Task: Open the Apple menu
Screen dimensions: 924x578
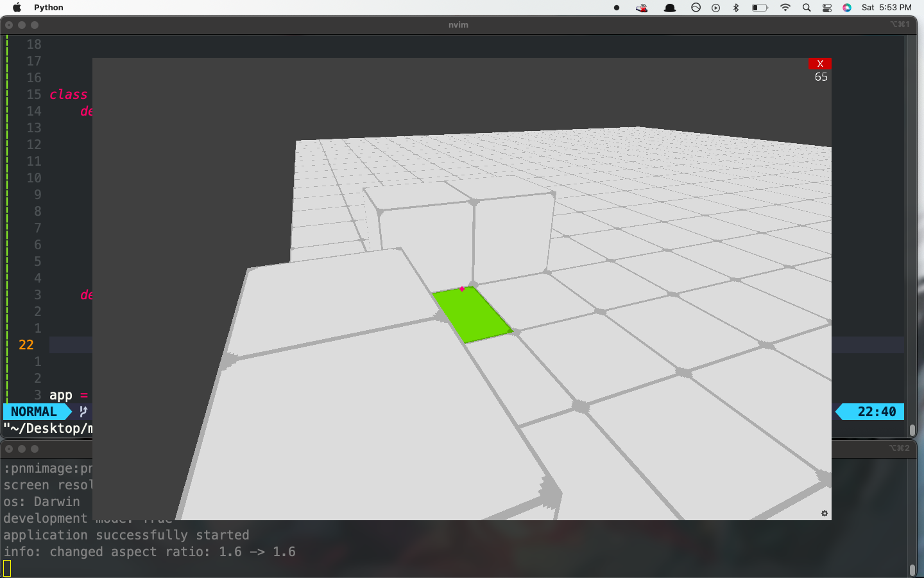Action: pos(17,8)
